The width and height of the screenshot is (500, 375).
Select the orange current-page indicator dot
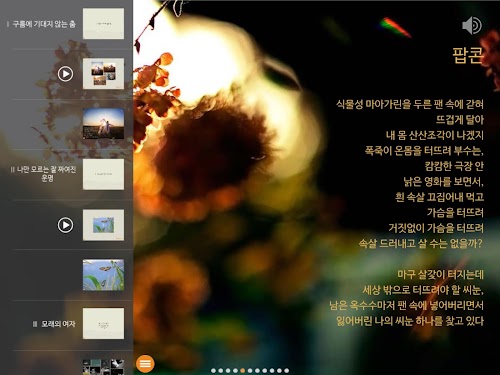pyautogui.click(x=243, y=370)
